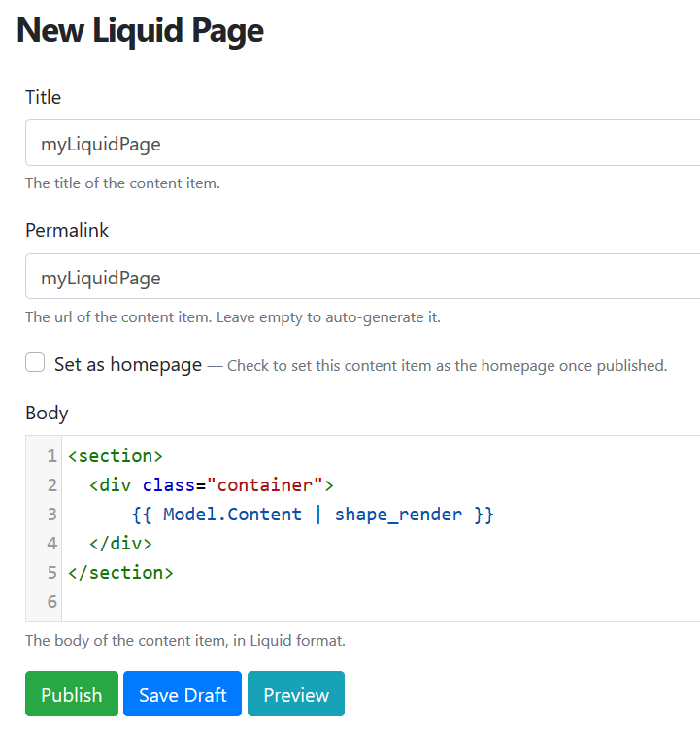Focus the Title input field
Image resolution: width=700 pixels, height=731 pixels.
pyautogui.click(x=363, y=143)
